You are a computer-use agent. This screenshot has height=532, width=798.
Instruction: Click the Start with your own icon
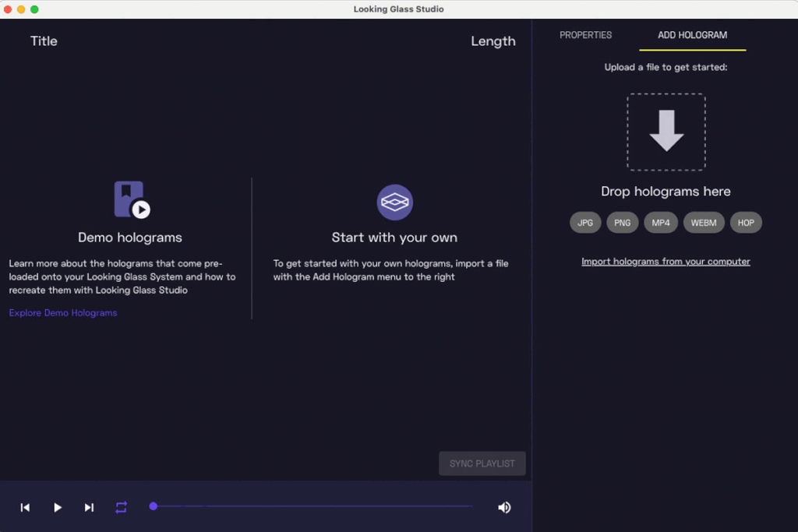pyautogui.click(x=394, y=202)
